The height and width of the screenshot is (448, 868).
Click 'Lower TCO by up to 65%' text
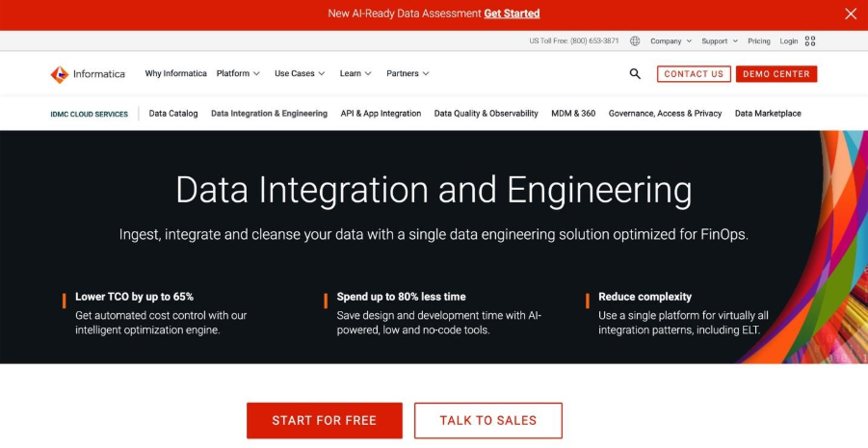pos(135,297)
